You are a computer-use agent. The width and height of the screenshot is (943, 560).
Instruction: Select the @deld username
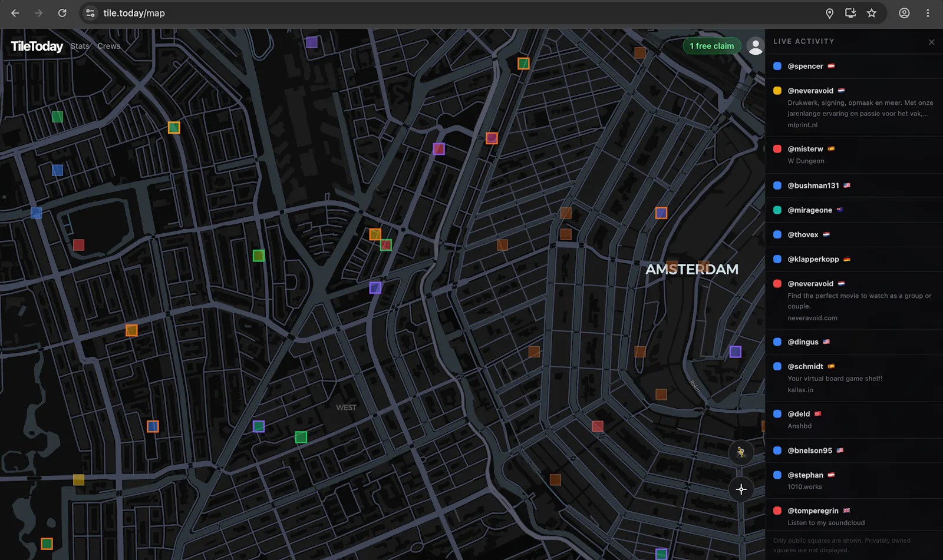click(x=799, y=414)
